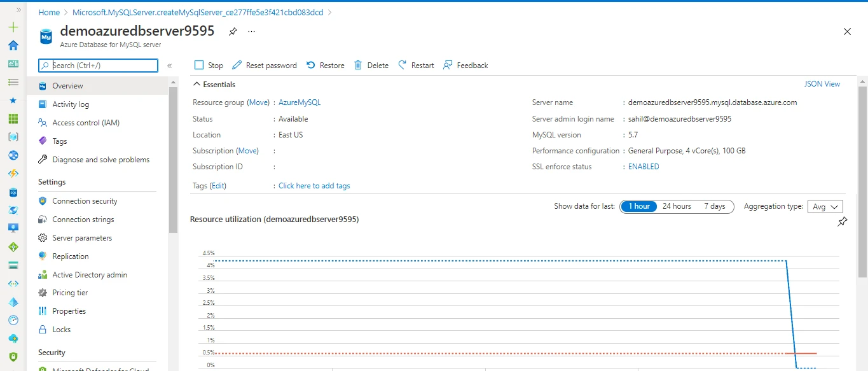Show data for 7 days
The height and width of the screenshot is (371, 868).
(x=714, y=206)
